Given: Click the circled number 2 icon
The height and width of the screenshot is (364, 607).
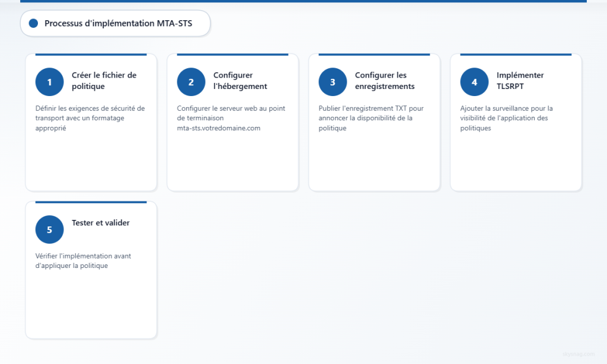Looking at the screenshot, I should click(191, 82).
